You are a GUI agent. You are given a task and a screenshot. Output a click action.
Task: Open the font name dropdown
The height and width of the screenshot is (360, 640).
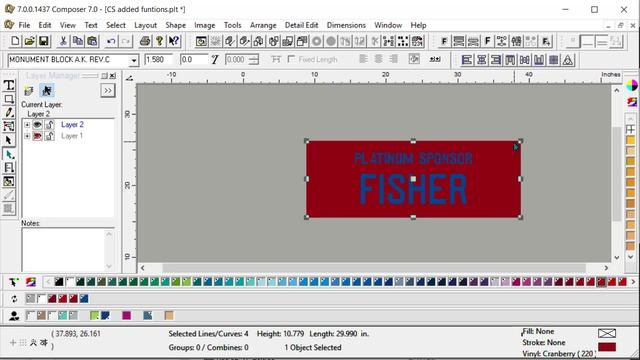(x=133, y=60)
